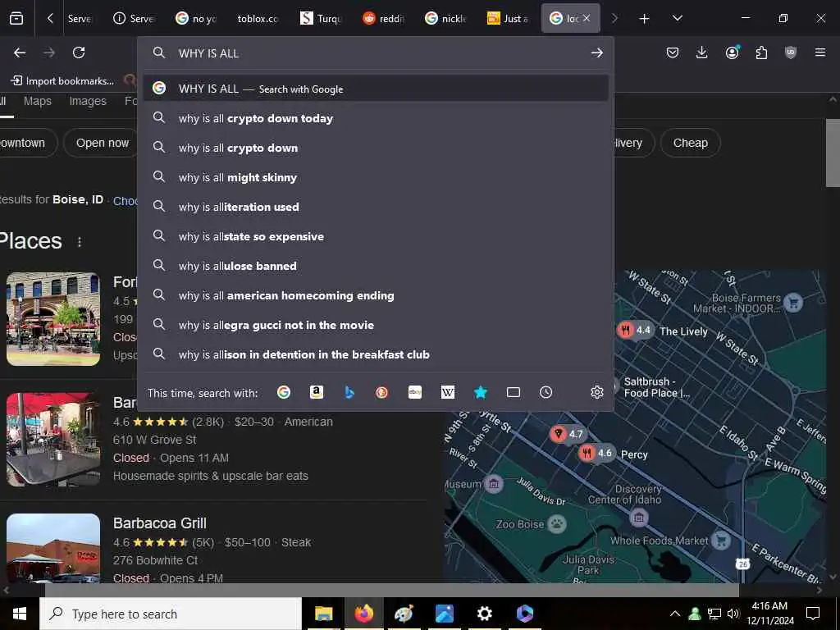The image size is (840, 630).
Task: Open the Firefox account icon
Action: tap(732, 52)
